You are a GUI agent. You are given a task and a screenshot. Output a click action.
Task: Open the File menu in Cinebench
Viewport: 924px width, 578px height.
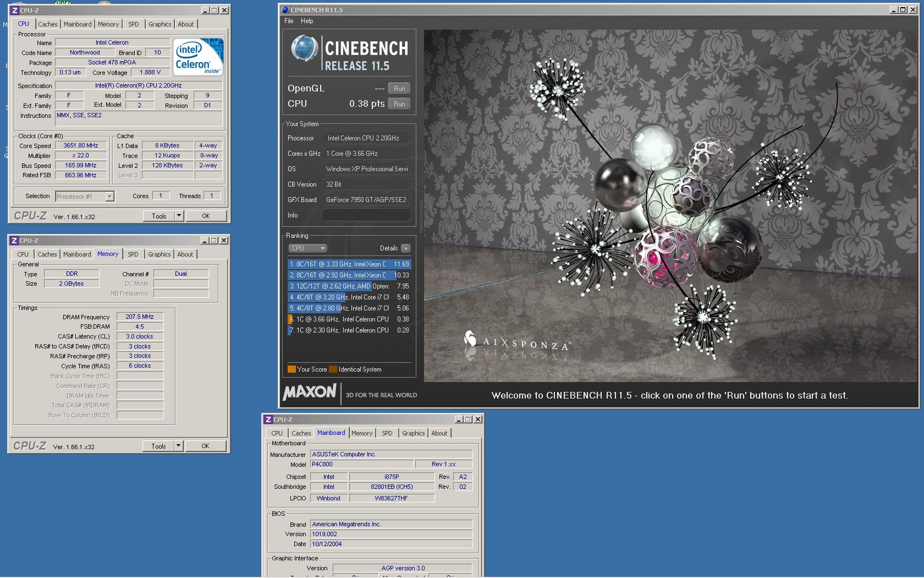click(289, 21)
